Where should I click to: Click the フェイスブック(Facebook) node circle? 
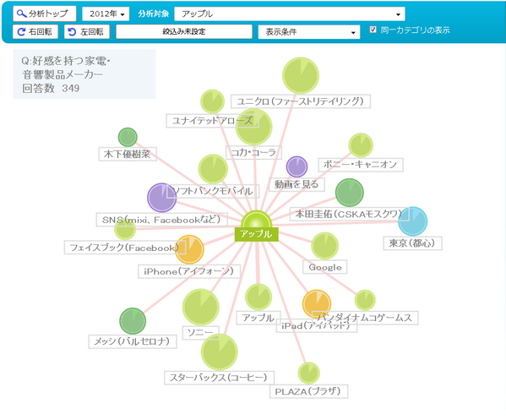click(x=125, y=229)
